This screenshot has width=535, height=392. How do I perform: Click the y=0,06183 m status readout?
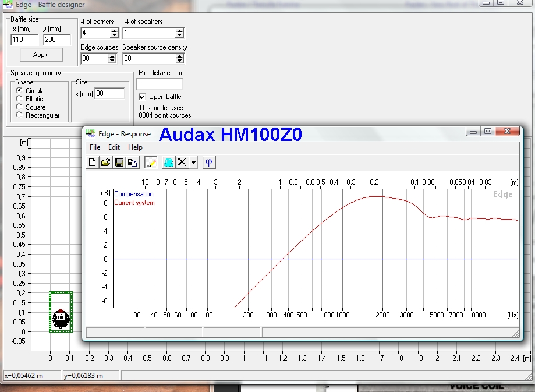tap(84, 376)
